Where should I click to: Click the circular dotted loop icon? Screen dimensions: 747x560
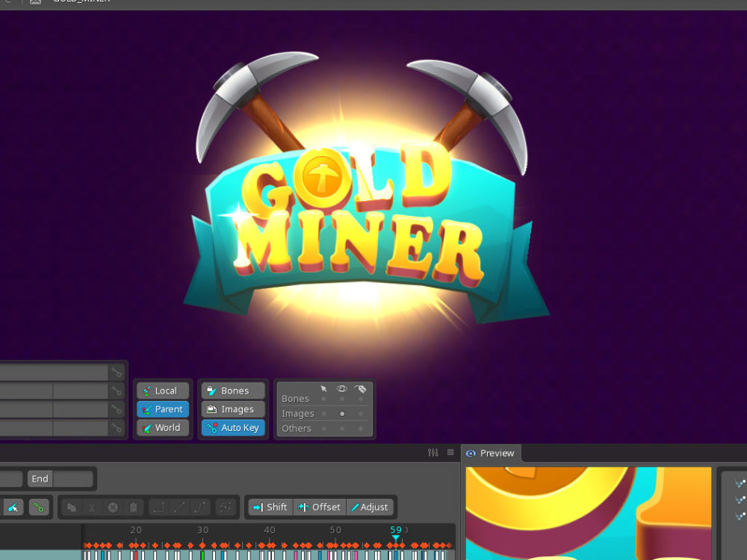click(x=226, y=508)
